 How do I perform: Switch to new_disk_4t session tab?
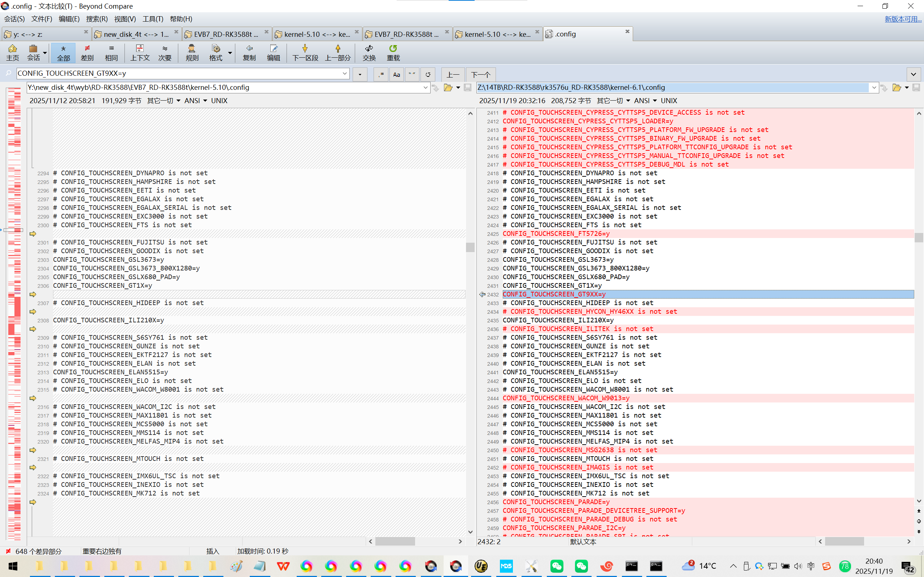click(136, 34)
